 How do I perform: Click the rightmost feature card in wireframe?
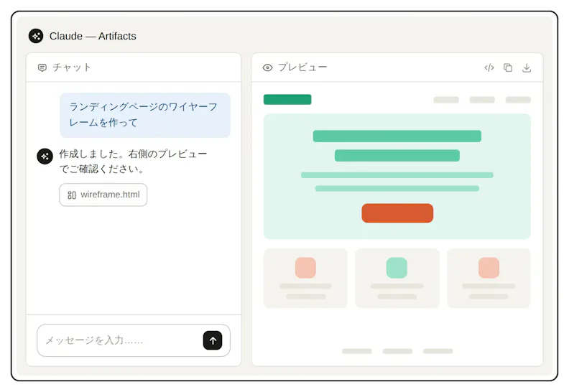[x=489, y=278]
